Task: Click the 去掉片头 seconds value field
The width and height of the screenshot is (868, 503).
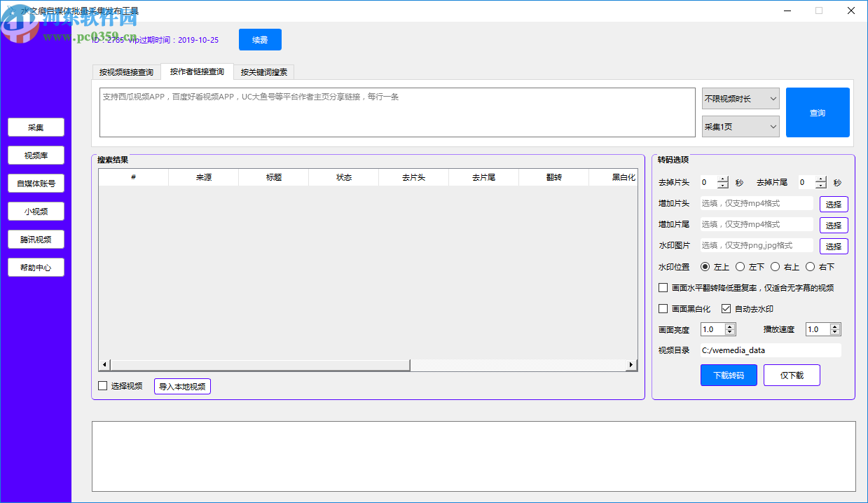Action: 708,182
